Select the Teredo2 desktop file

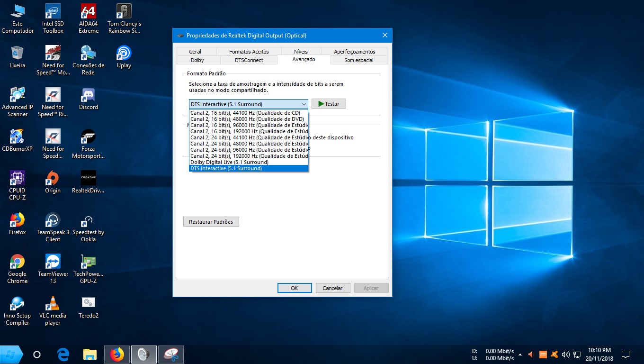(89, 307)
